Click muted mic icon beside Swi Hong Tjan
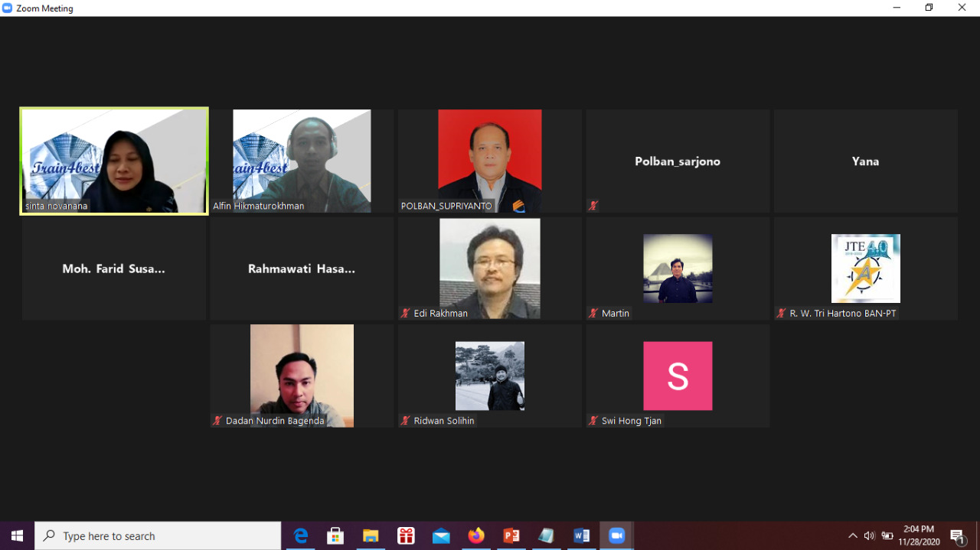Screen dimensions: 980x550 click(x=593, y=421)
